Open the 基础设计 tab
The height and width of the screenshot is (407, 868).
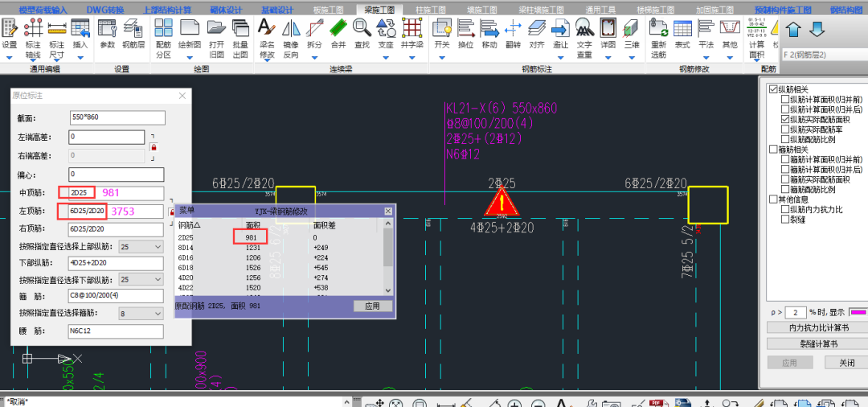coord(276,10)
